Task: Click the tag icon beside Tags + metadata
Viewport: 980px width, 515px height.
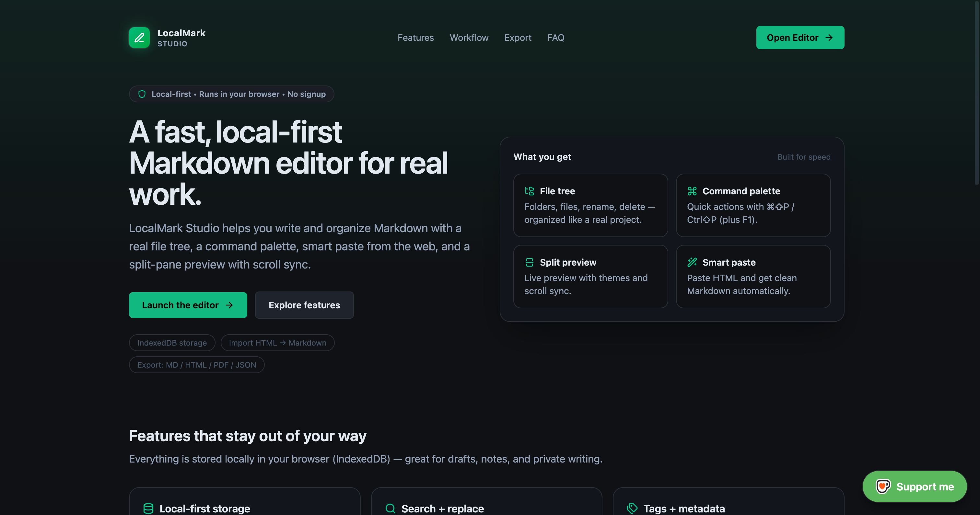Action: coord(632,508)
